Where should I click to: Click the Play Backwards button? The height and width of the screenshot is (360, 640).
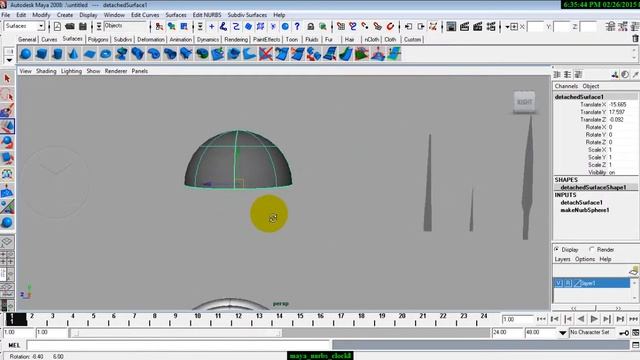[x=581, y=319]
